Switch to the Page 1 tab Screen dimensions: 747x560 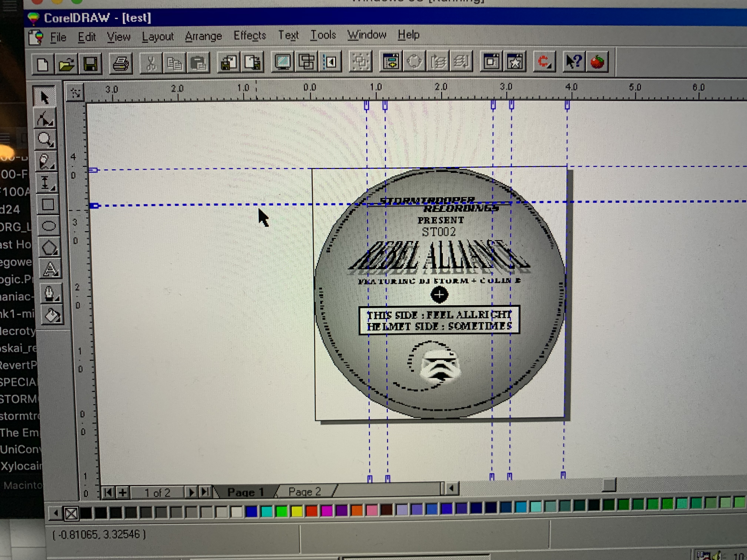[245, 492]
